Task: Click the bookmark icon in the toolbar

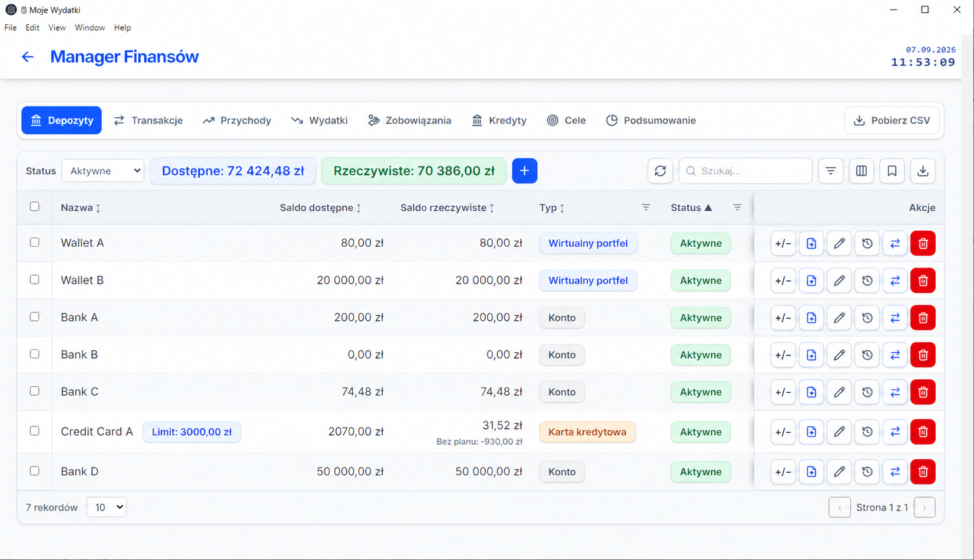Action: [892, 171]
